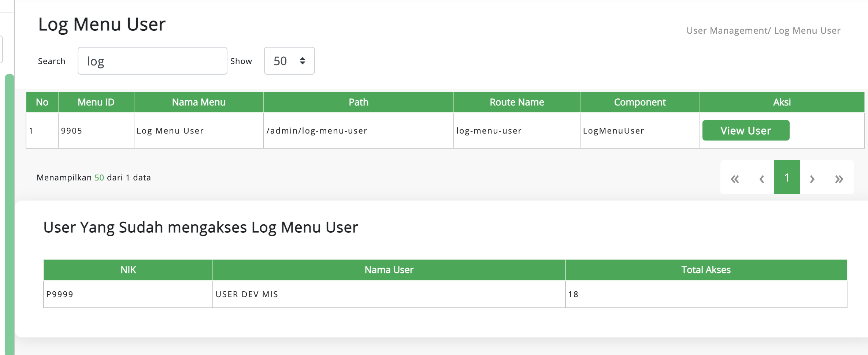The width and height of the screenshot is (868, 355).
Task: Click the Search input containing log
Action: coord(152,61)
